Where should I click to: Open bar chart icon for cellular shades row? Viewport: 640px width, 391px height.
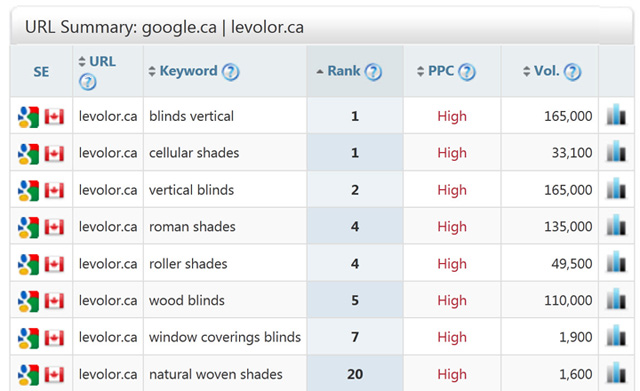tap(616, 151)
